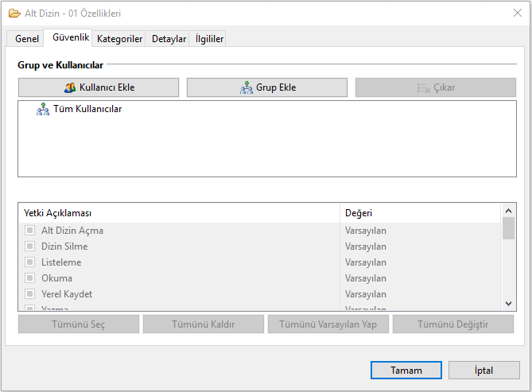Toggle the Okuma permission checkbox
This screenshot has height=392, width=532.
click(x=30, y=278)
